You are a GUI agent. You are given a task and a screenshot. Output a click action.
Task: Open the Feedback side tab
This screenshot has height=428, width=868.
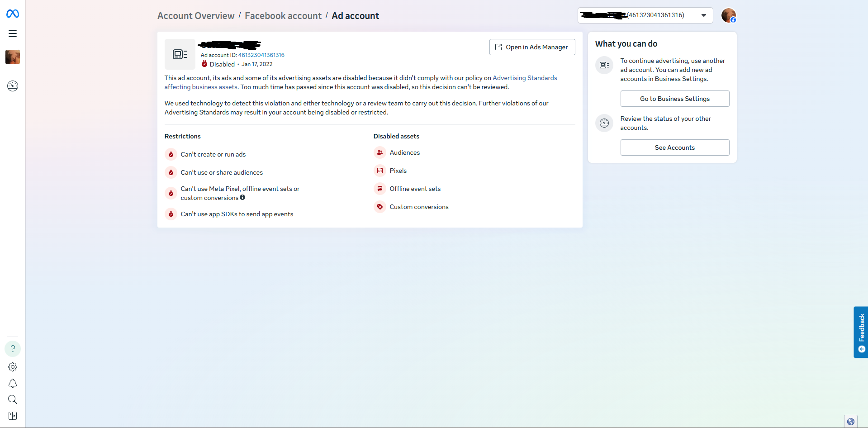click(861, 333)
